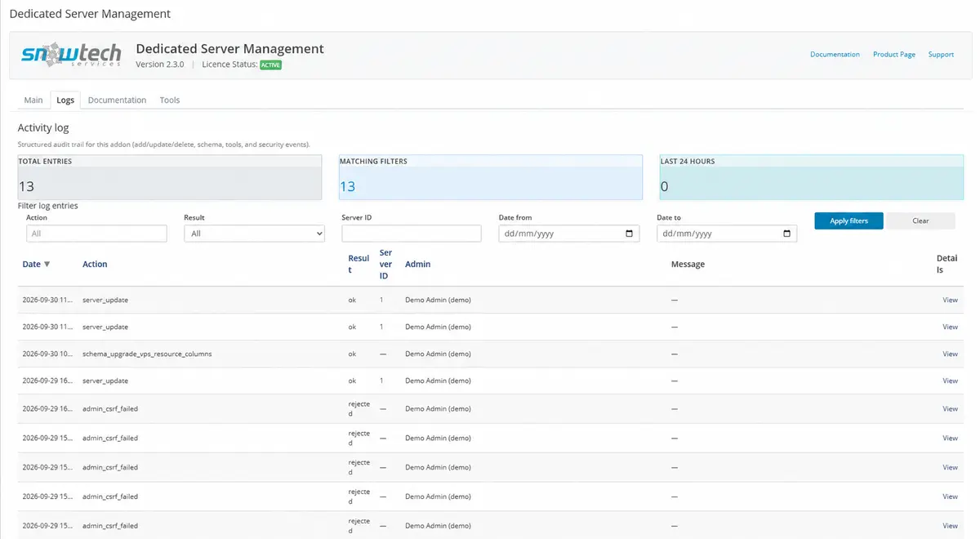Sort the log by Date column
980x539 pixels.
pyautogui.click(x=36, y=264)
